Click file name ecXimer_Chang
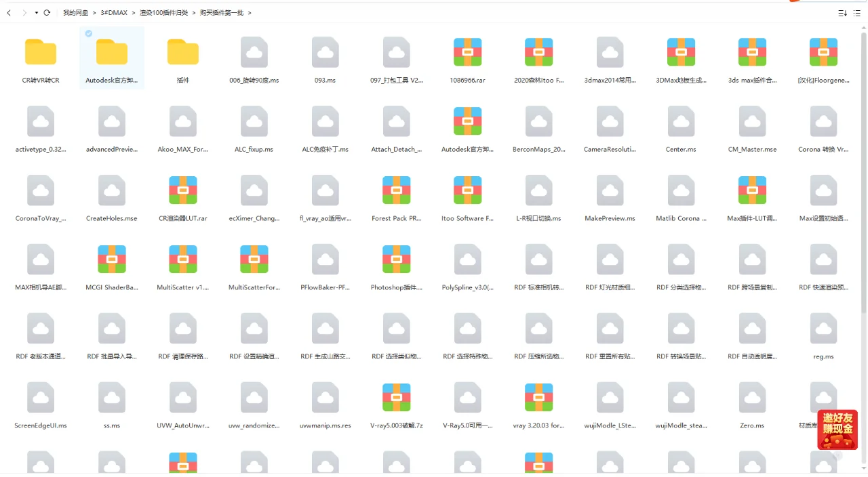 click(254, 218)
